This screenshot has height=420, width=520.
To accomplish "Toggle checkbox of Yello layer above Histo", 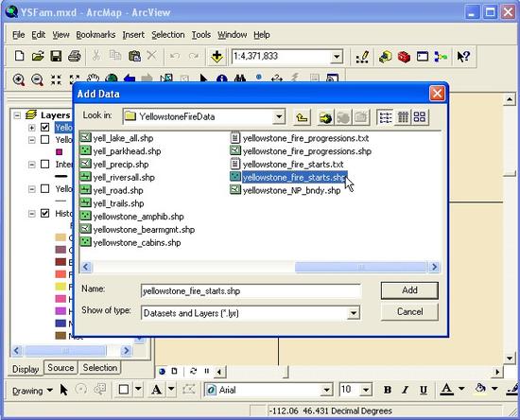I will 44,189.
